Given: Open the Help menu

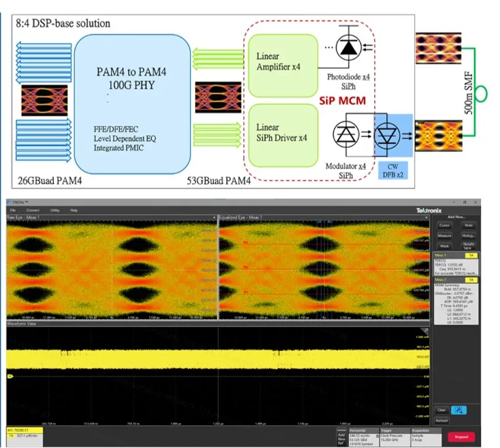Looking at the screenshot, I should point(74,210).
